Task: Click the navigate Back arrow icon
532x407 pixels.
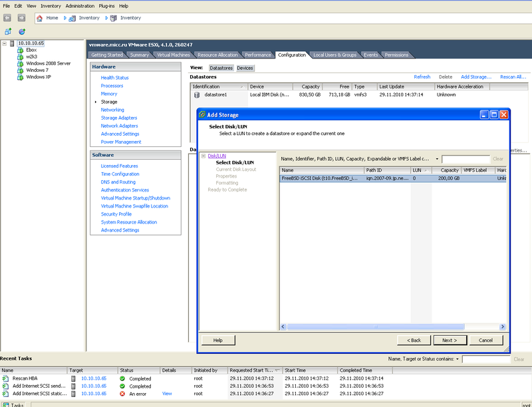Action: (7, 18)
